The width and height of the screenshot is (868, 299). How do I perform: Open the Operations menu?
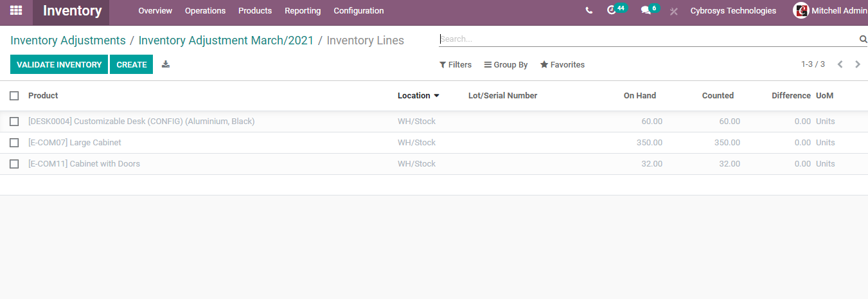pos(205,11)
